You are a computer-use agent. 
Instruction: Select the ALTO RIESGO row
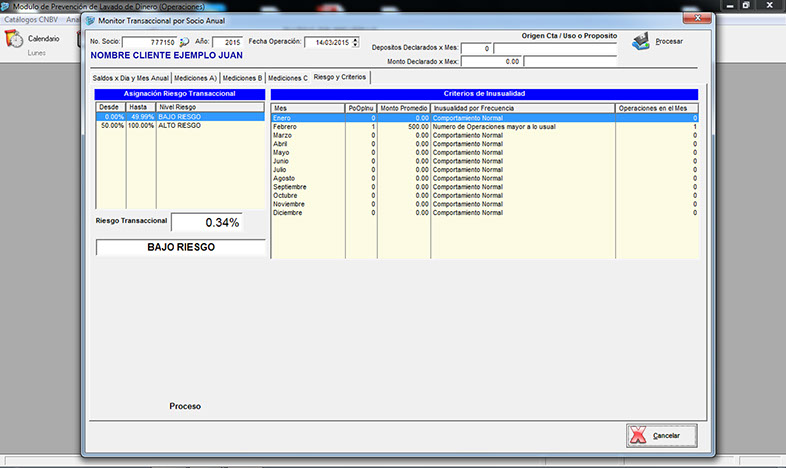pyautogui.click(x=180, y=126)
